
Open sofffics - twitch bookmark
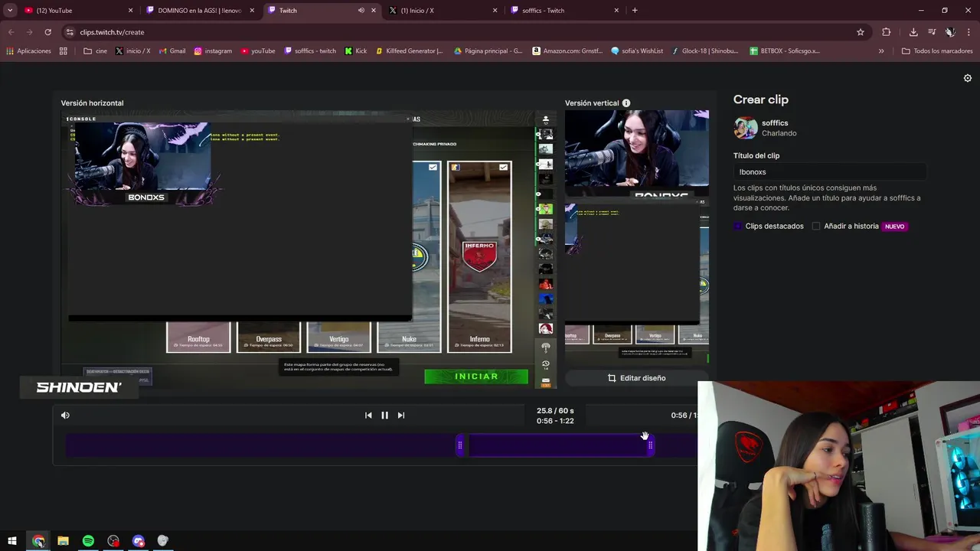pos(310,51)
